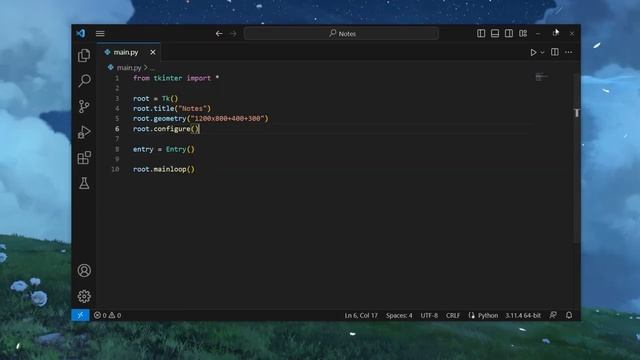The image size is (640, 360).
Task: Open the hamburger application menu
Action: pyautogui.click(x=100, y=33)
